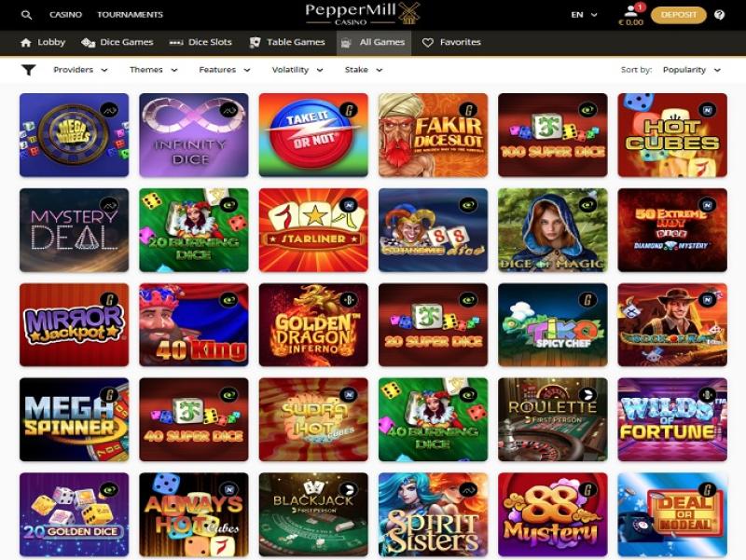Click the filter funnel icon
The width and height of the screenshot is (746, 560).
point(29,70)
